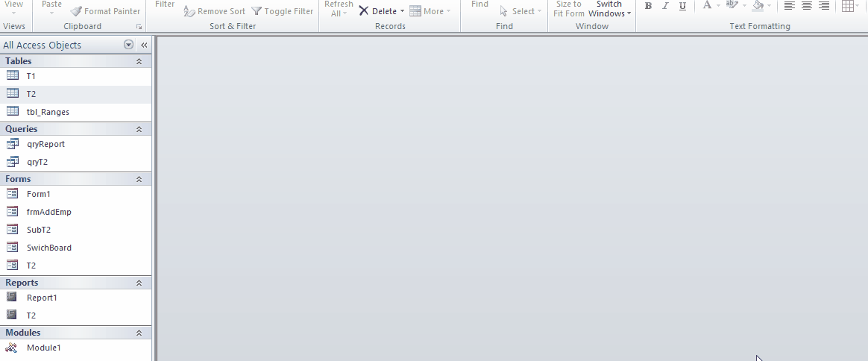Click the Paste button
Image resolution: width=868 pixels, height=361 pixels.
pyautogui.click(x=51, y=7)
